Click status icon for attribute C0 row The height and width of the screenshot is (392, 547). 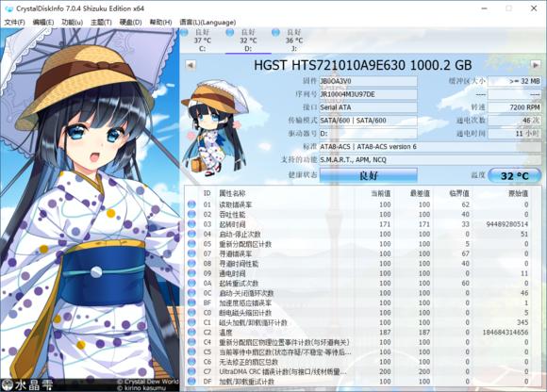(191, 313)
